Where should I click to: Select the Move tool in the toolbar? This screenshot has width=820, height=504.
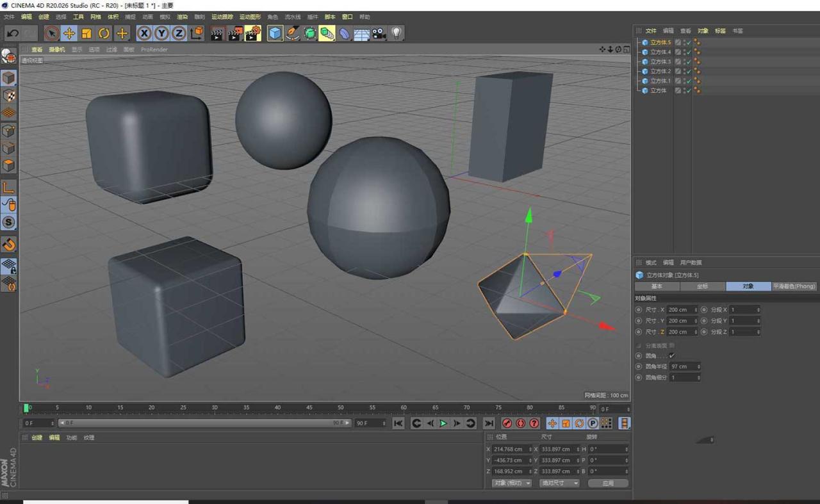(x=69, y=33)
